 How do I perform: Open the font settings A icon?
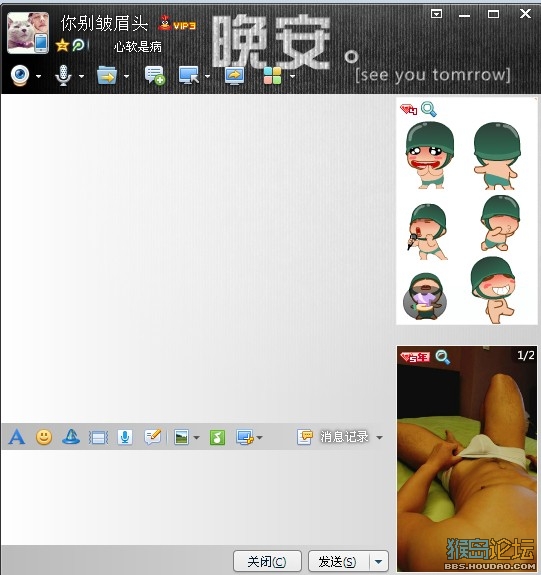17,437
